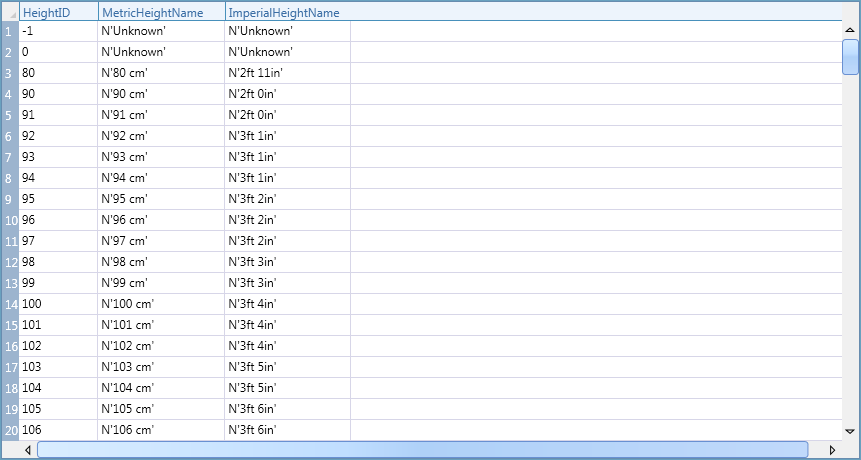The width and height of the screenshot is (861, 460).
Task: Select the N'94 cm' metric cell
Action: 161,178
